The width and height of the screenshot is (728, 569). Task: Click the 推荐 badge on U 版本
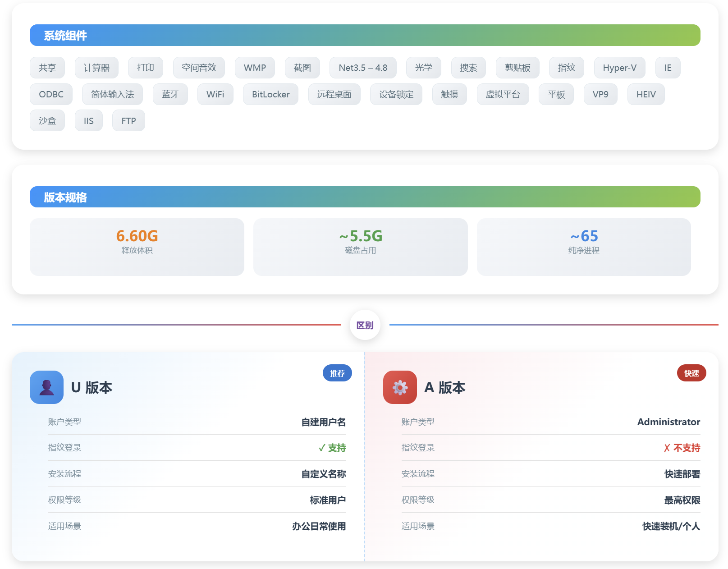coord(337,373)
